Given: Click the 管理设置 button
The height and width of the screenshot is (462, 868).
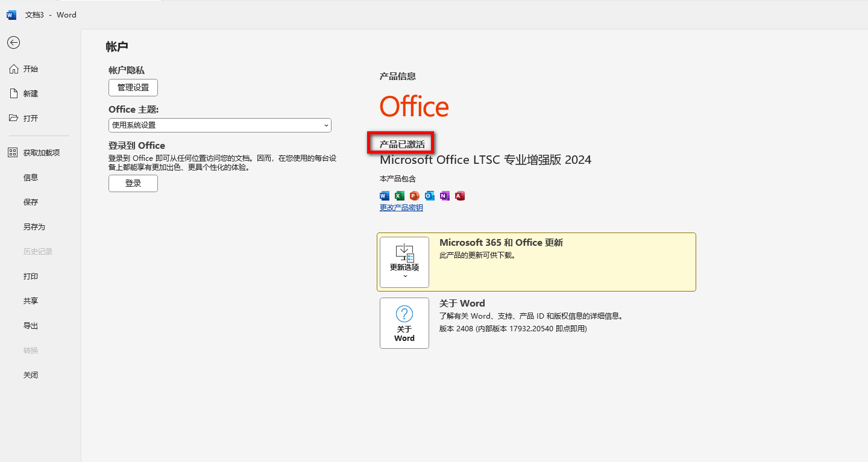Looking at the screenshot, I should pos(133,87).
